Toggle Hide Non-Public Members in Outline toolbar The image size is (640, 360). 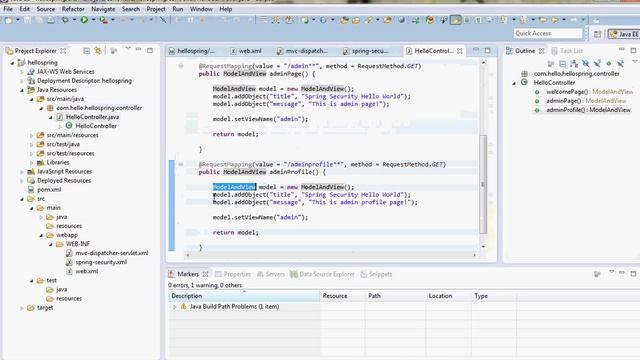609,64
